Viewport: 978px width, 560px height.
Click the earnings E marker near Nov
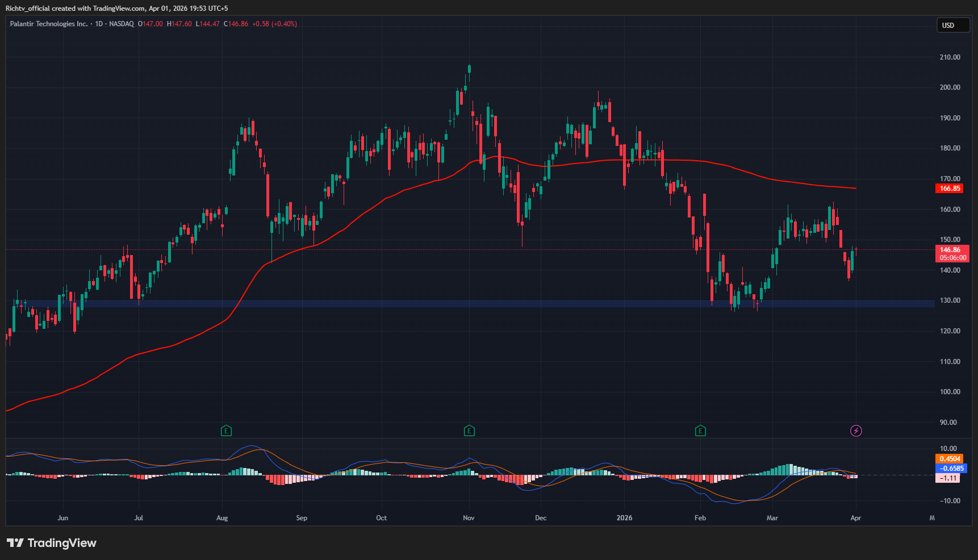[469, 431]
